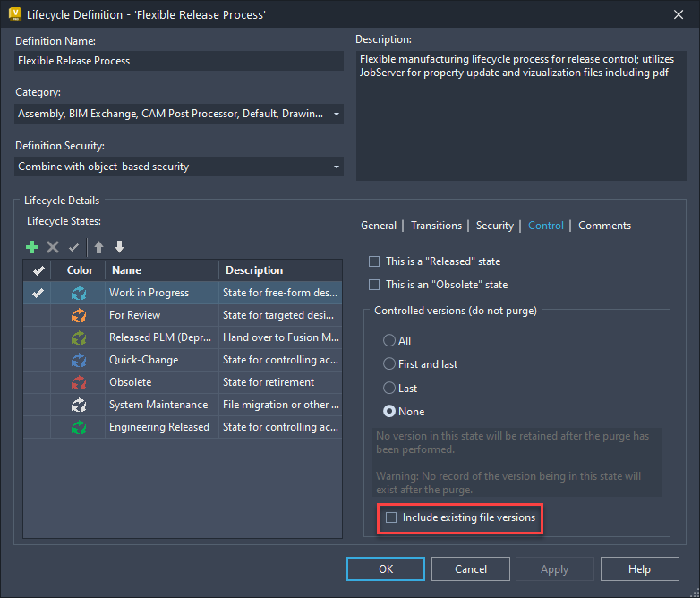The width and height of the screenshot is (700, 598).
Task: Click 'State for free-form des...' description cell
Action: click(281, 293)
